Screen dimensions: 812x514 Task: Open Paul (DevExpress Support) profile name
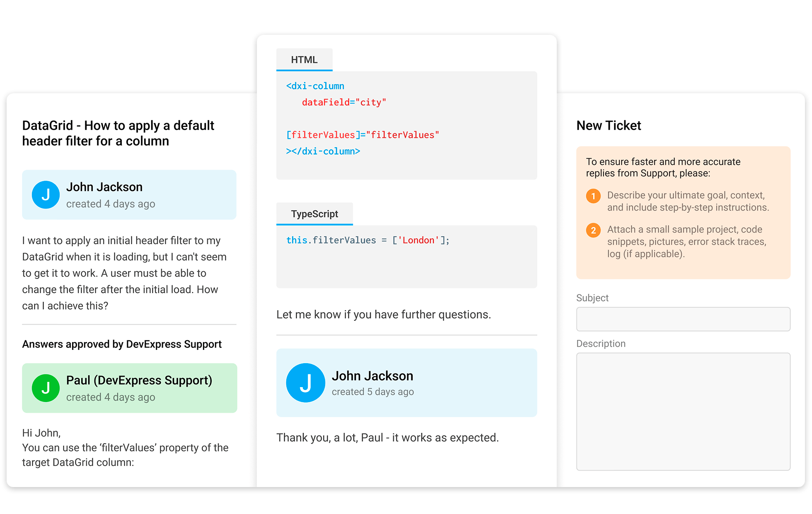(139, 380)
